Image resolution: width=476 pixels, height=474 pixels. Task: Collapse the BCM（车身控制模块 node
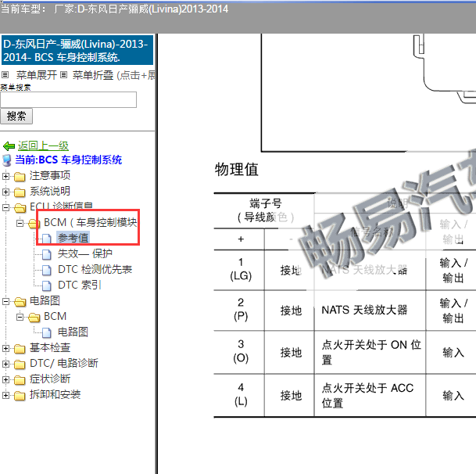[20, 224]
